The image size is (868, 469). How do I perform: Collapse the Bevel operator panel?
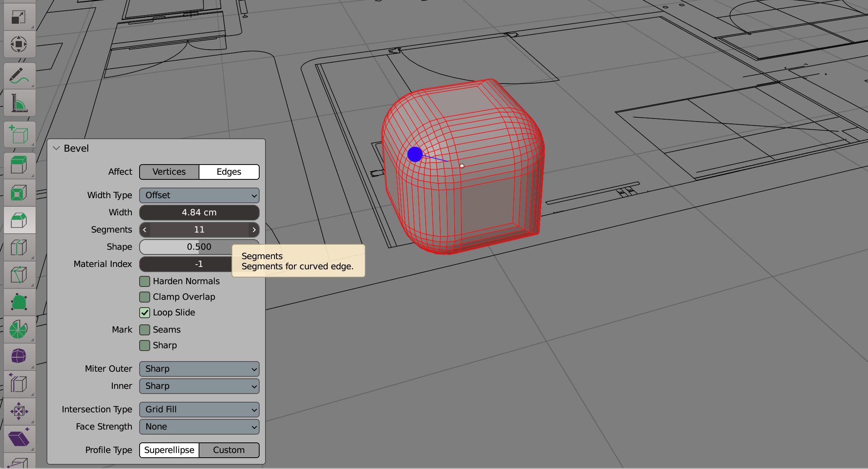(x=56, y=149)
